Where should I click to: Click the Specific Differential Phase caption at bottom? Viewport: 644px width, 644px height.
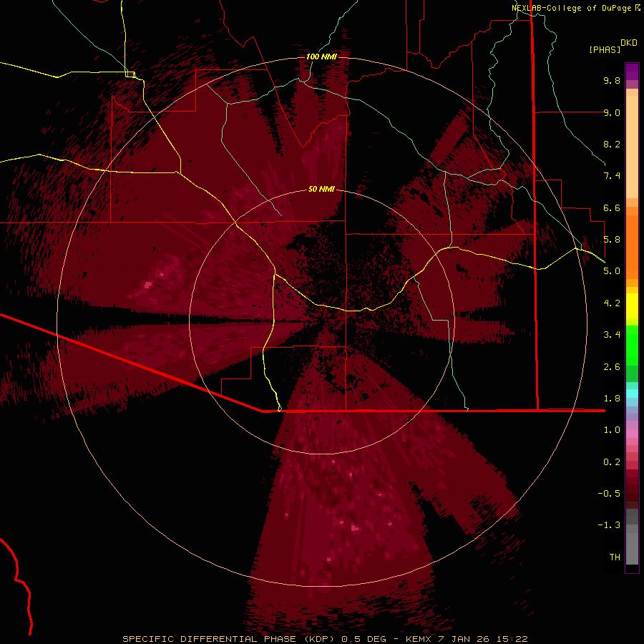pos(325,639)
